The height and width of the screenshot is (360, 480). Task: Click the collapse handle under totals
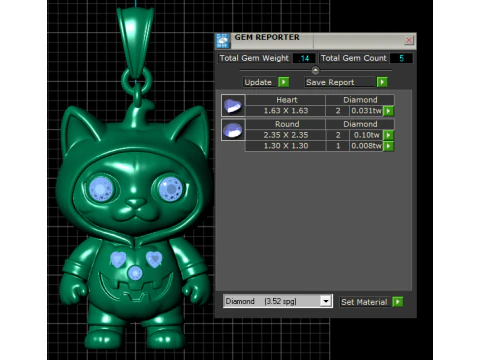point(315,70)
